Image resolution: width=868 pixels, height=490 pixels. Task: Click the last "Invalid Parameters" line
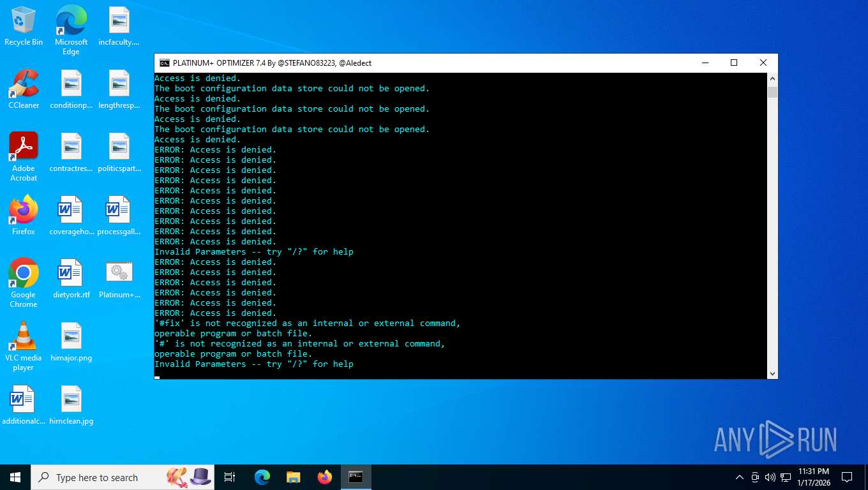pyautogui.click(x=254, y=364)
